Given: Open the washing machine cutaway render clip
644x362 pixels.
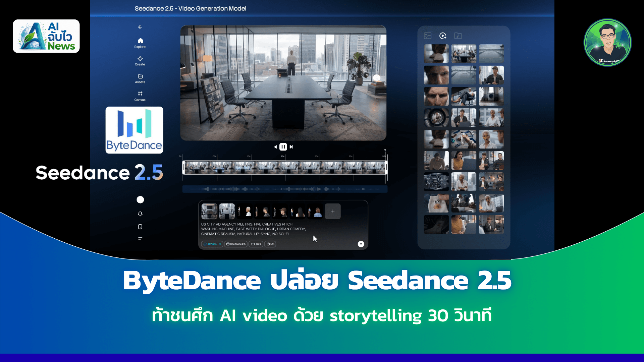Looking at the screenshot, I should (436, 182).
